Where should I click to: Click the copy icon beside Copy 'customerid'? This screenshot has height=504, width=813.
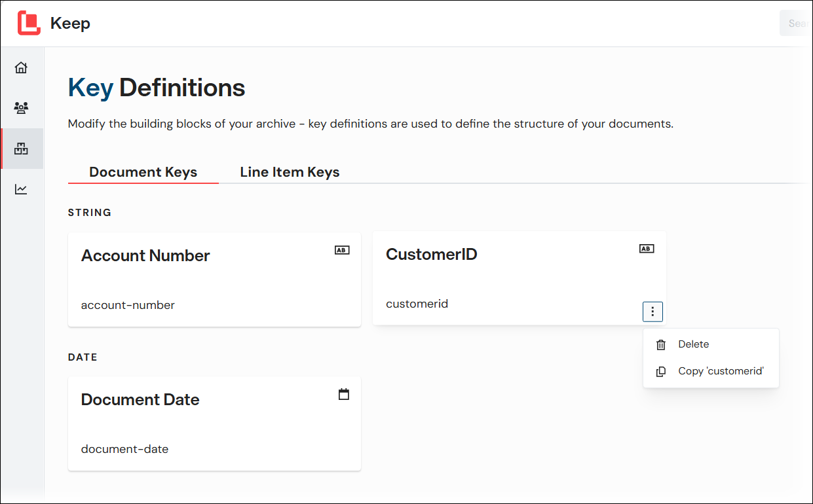(x=661, y=371)
